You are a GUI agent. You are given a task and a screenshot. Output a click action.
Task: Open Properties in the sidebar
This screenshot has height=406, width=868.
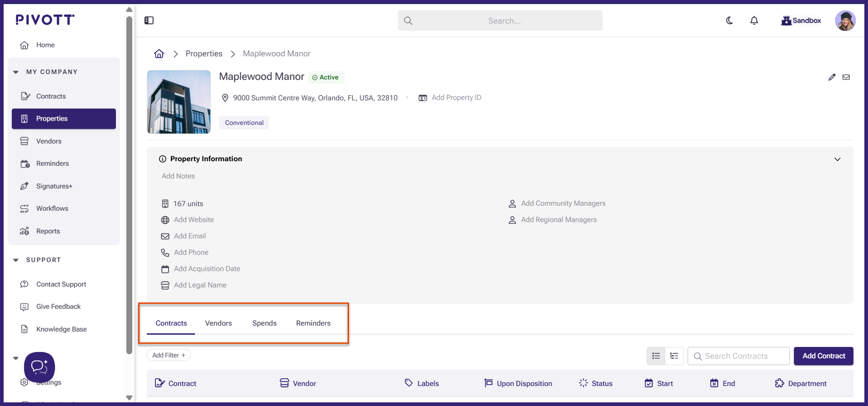pyautogui.click(x=64, y=119)
